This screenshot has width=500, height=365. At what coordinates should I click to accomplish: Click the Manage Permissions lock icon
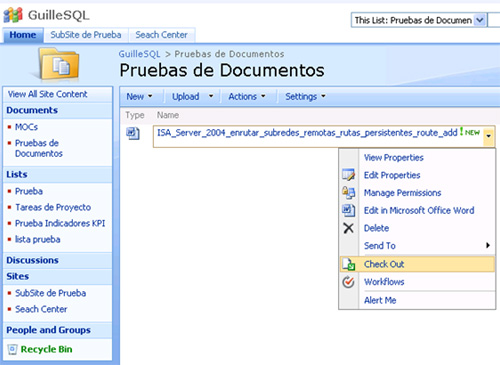click(348, 193)
